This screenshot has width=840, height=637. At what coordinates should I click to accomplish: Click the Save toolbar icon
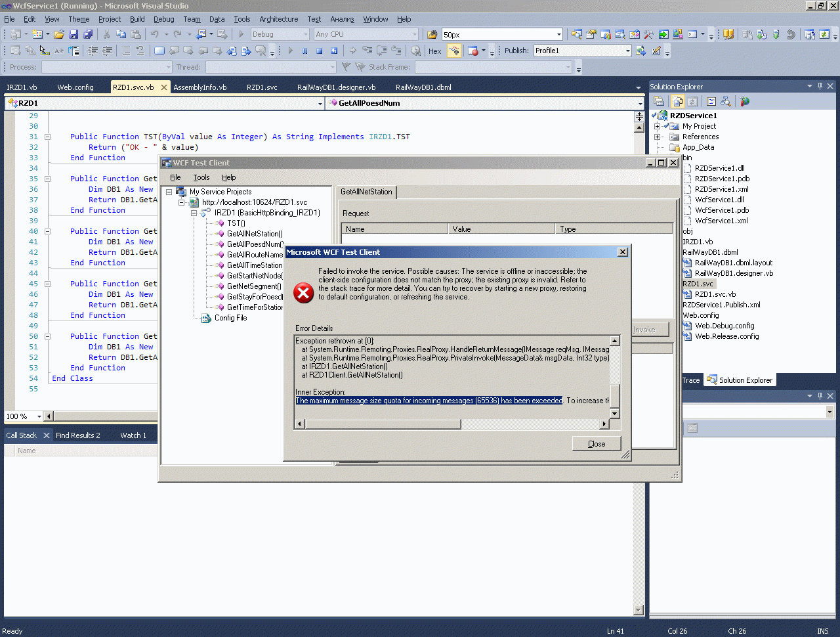pyautogui.click(x=73, y=34)
